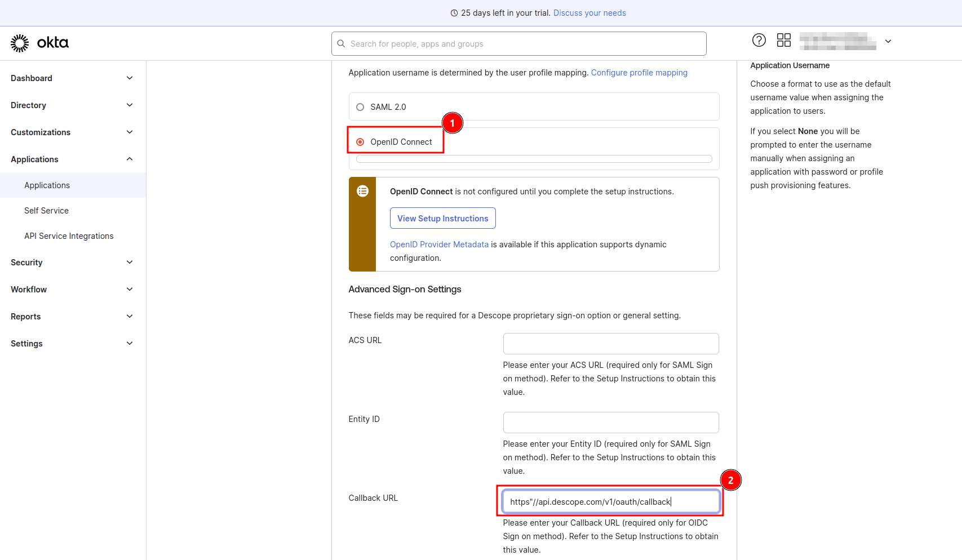Select the SAML 2.0 radio button
This screenshot has width=962, height=560.
[360, 106]
